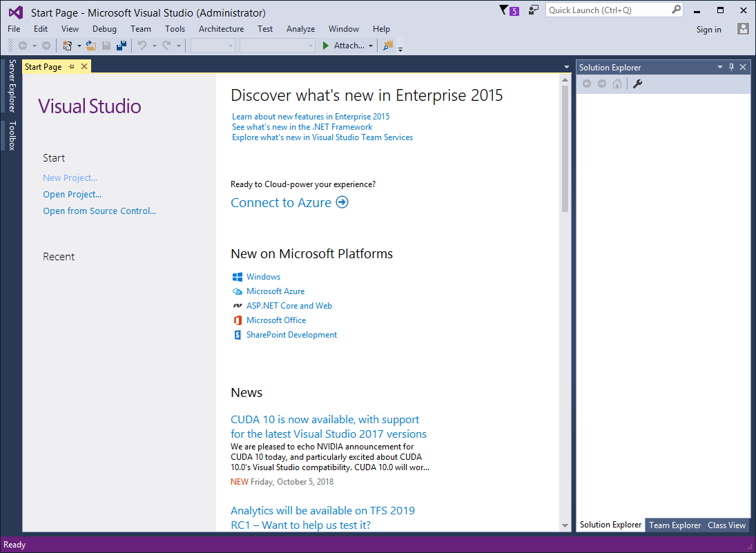The height and width of the screenshot is (553, 756).
Task: Close the Solution Explorer panel
Action: pos(743,67)
